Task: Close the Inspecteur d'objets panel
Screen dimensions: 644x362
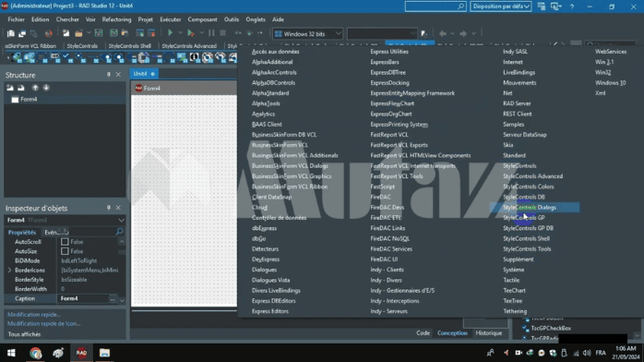Action: point(118,208)
